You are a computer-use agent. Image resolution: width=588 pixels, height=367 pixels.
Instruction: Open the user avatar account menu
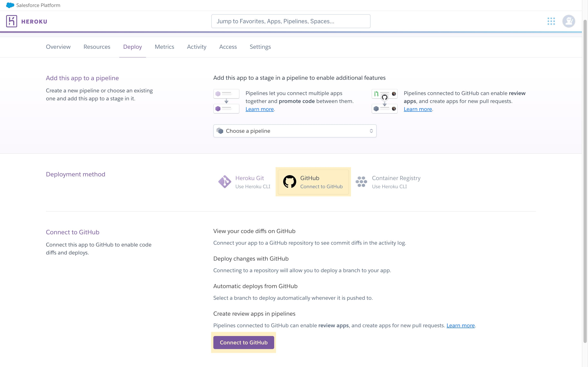(x=568, y=21)
